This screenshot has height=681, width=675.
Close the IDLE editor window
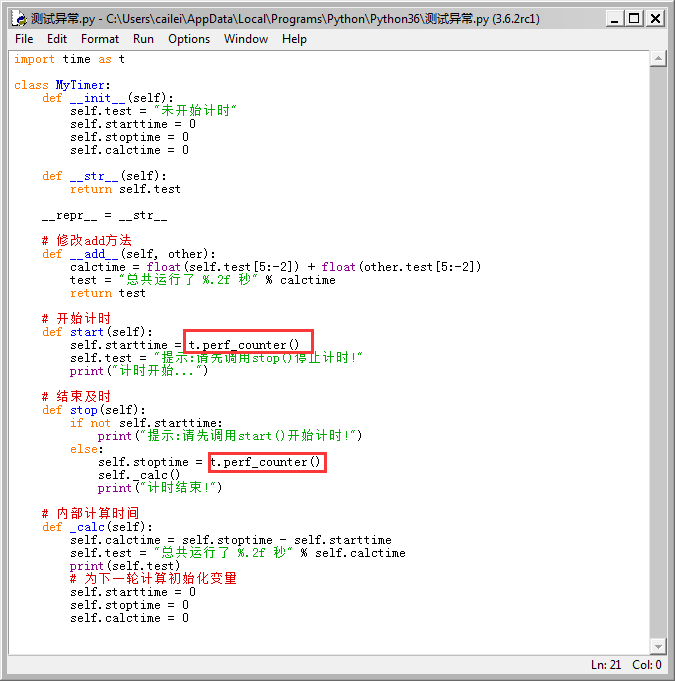click(655, 18)
